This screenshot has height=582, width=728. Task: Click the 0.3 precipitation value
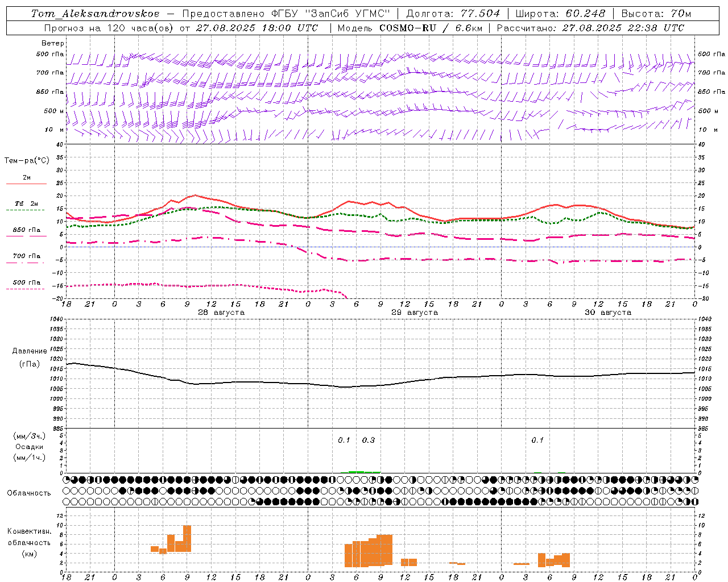click(369, 440)
